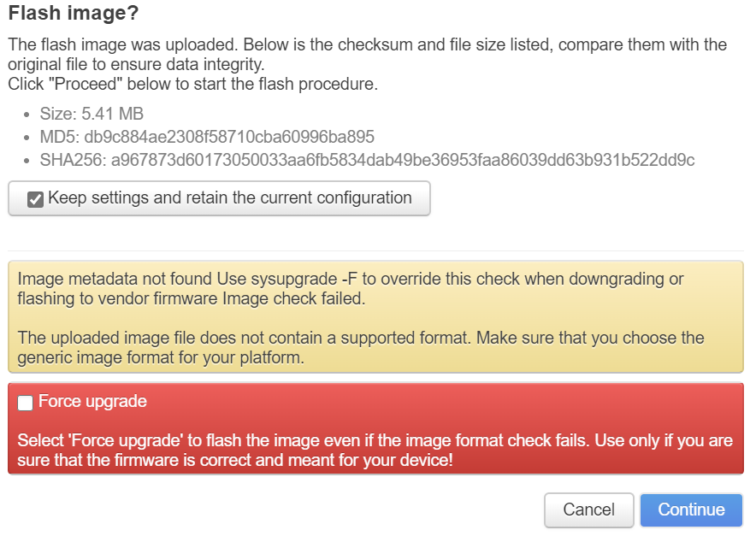
Task: Click the SHA256 checksum hash value
Action: (403, 160)
